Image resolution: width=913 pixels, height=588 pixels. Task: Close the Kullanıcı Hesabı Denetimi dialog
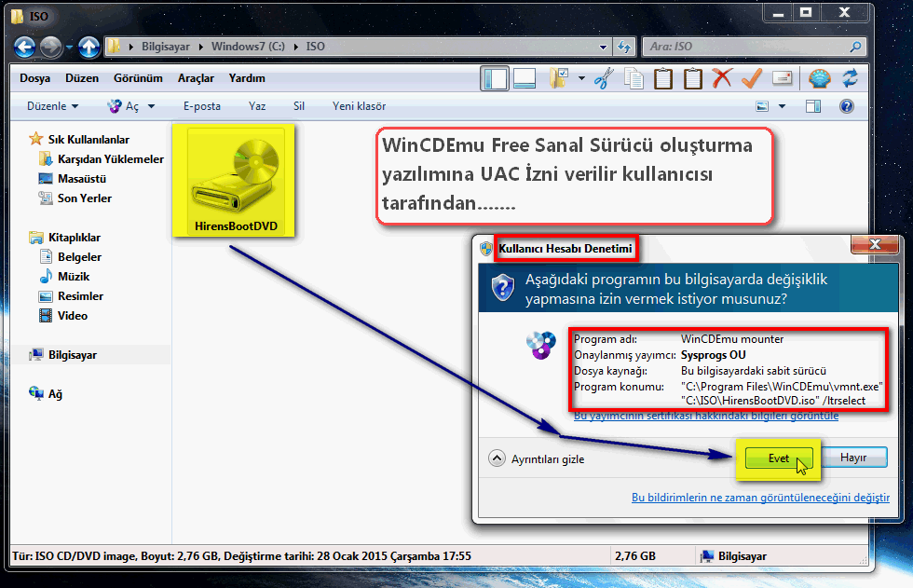pos(875,244)
